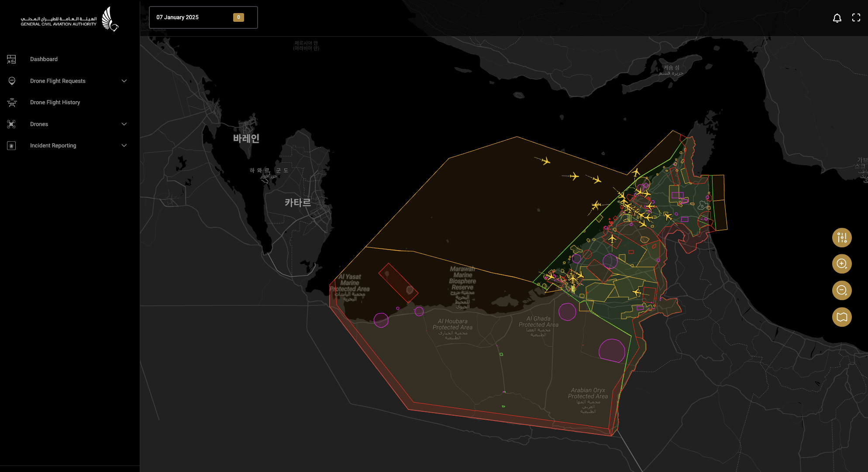The width and height of the screenshot is (868, 472).
Task: Expand Drone Flight Requests chevron
Action: click(124, 81)
